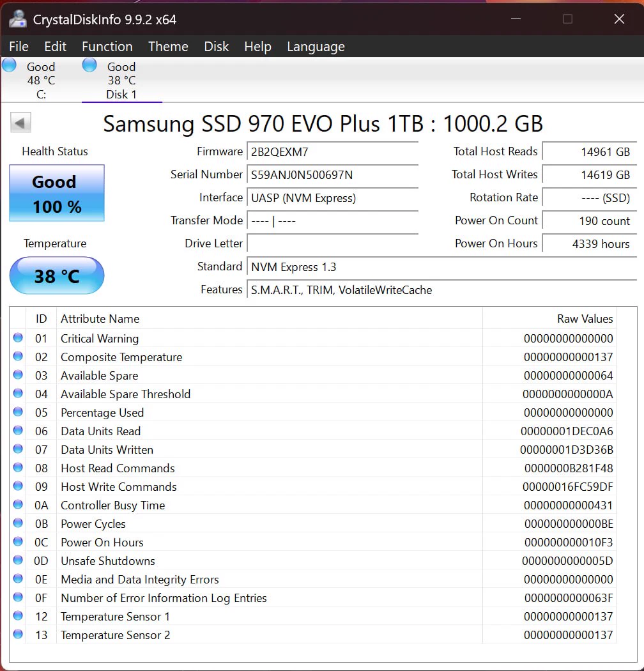
Task: Select the Composite Temperature attribute name
Action: [x=121, y=357]
